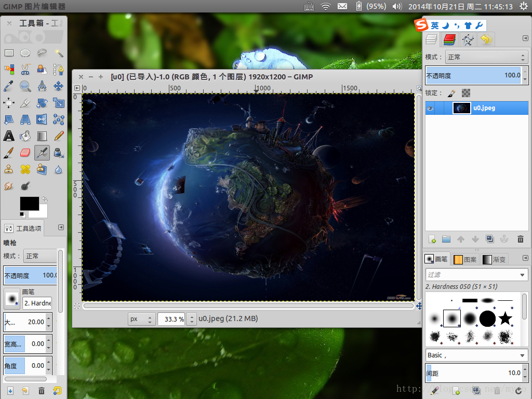Pick the Blur/Sharpen droplet tool

point(58,169)
